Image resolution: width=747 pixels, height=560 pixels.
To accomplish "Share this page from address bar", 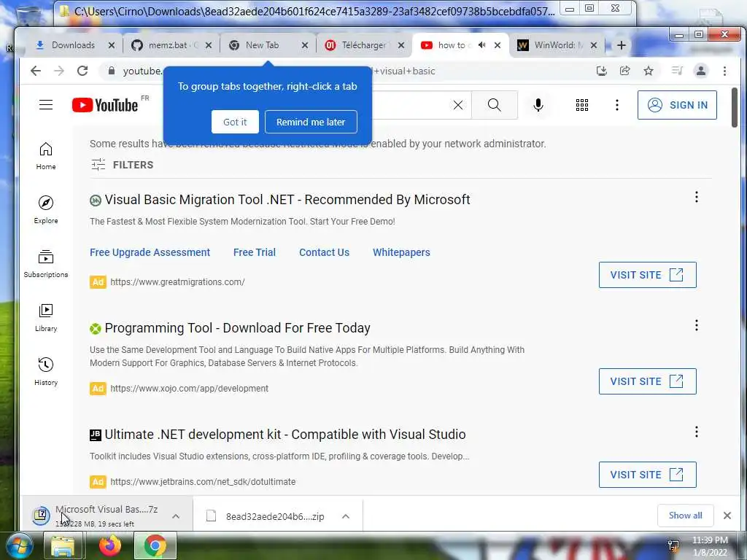I will point(624,71).
